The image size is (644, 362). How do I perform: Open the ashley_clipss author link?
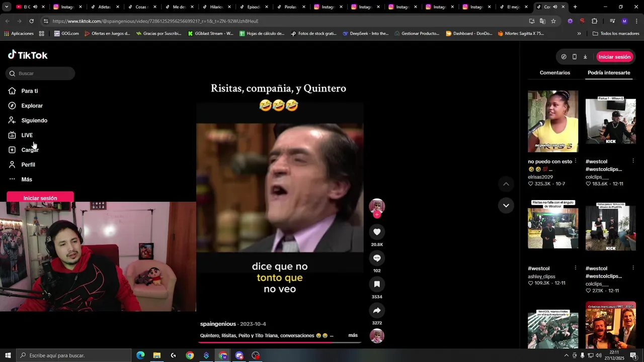tap(541, 277)
